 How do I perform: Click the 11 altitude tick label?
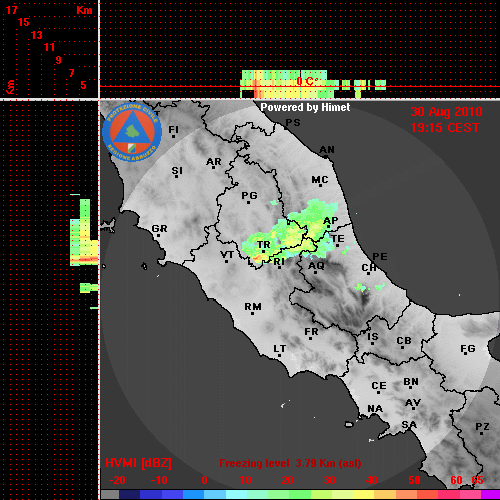point(49,47)
